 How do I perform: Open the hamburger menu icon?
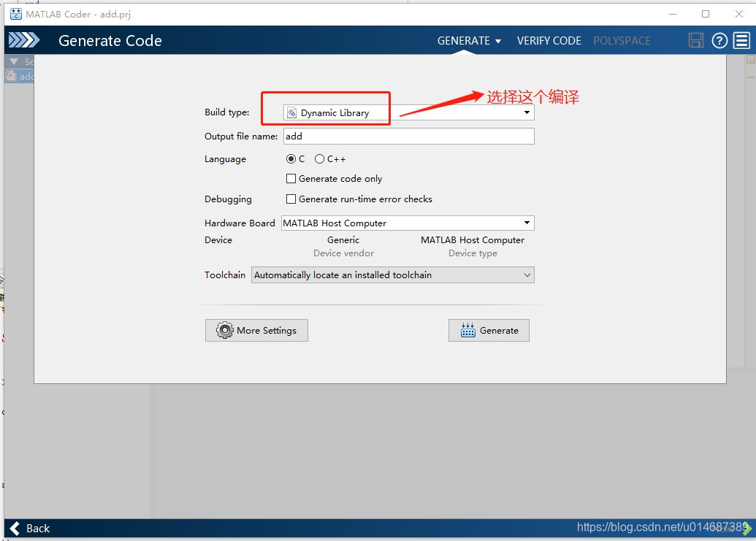(x=741, y=40)
